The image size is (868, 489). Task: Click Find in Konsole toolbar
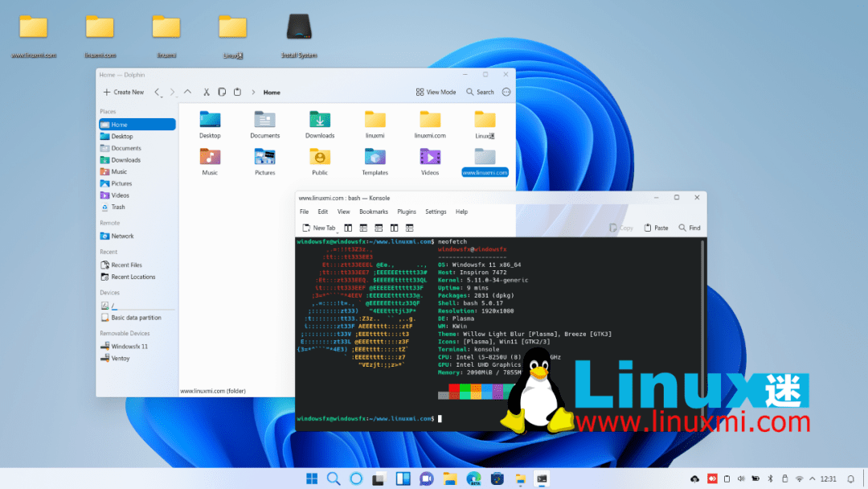(x=690, y=228)
